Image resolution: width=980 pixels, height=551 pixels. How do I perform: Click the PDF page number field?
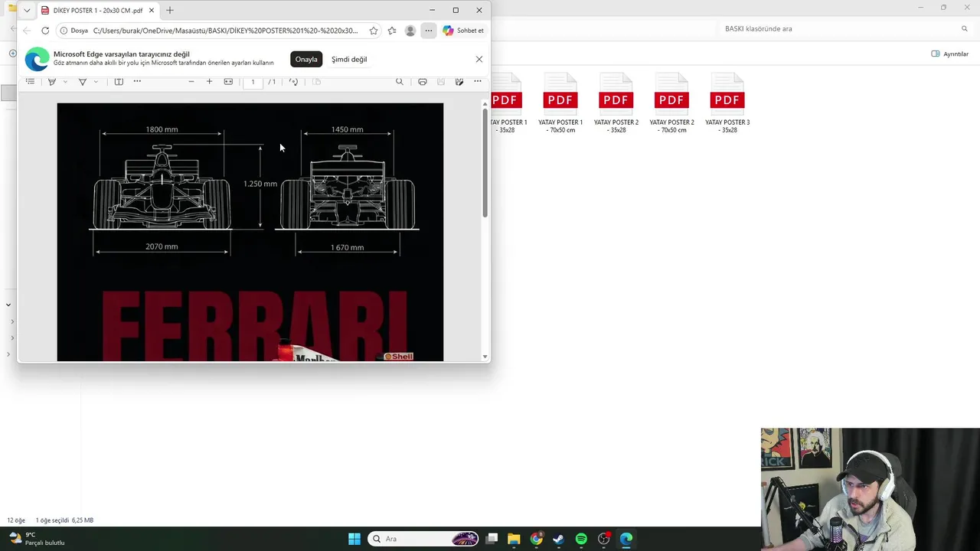[x=253, y=81]
